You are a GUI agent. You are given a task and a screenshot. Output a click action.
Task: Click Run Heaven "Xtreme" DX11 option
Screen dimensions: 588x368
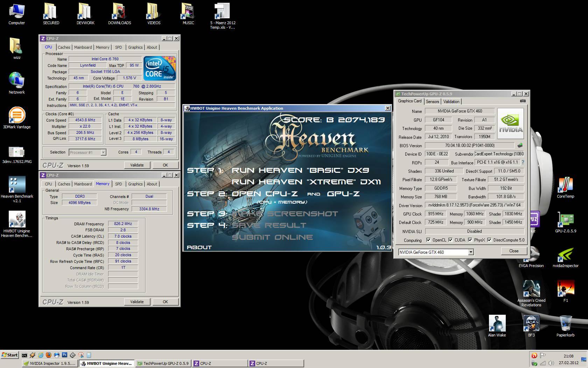click(x=306, y=182)
